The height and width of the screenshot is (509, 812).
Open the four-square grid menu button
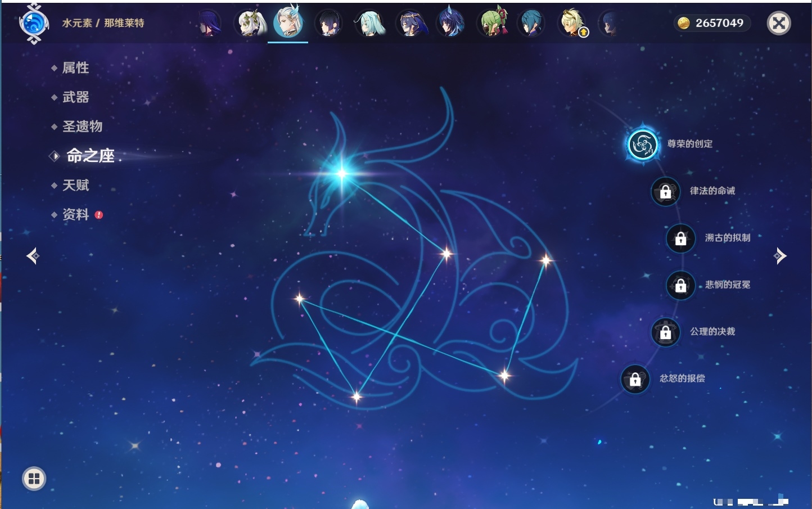click(x=34, y=479)
